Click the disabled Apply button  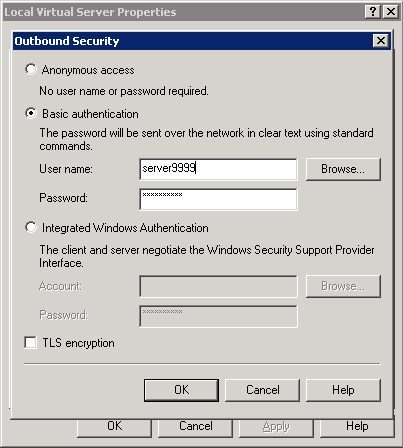point(276,427)
